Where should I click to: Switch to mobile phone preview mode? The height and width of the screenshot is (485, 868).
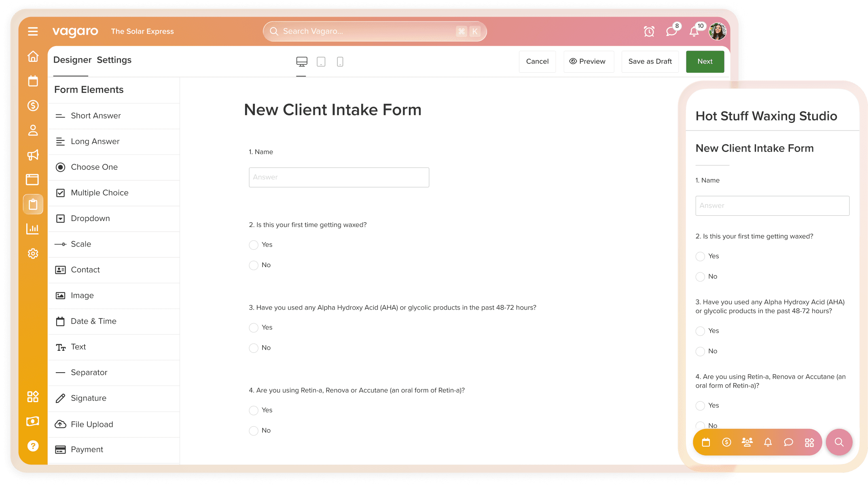tap(340, 61)
